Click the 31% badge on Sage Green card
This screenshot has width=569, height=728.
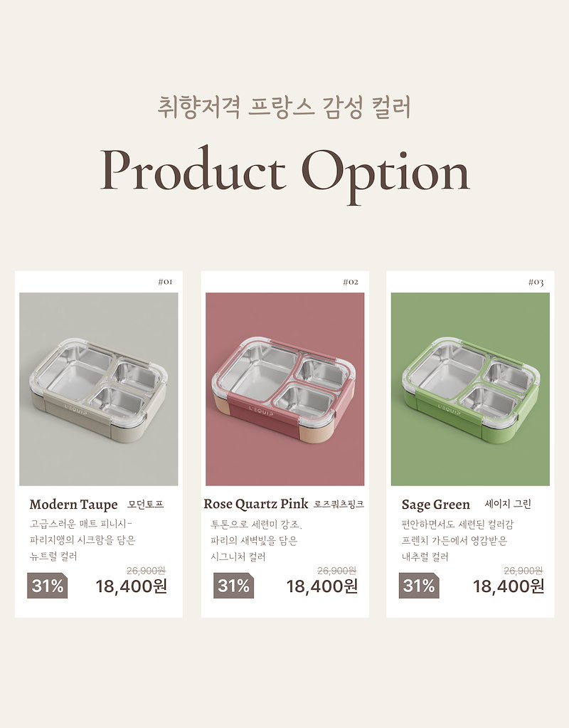[418, 586]
